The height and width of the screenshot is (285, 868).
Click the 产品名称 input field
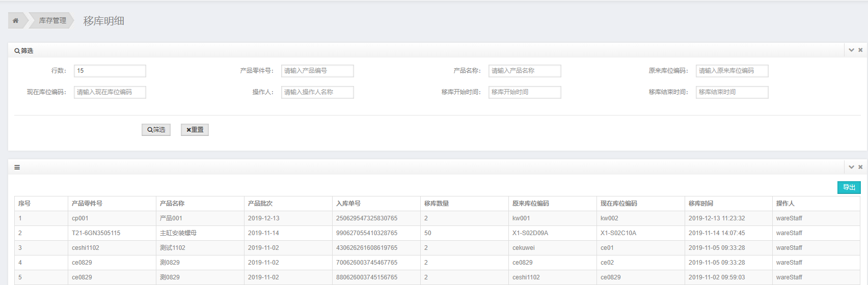point(524,71)
